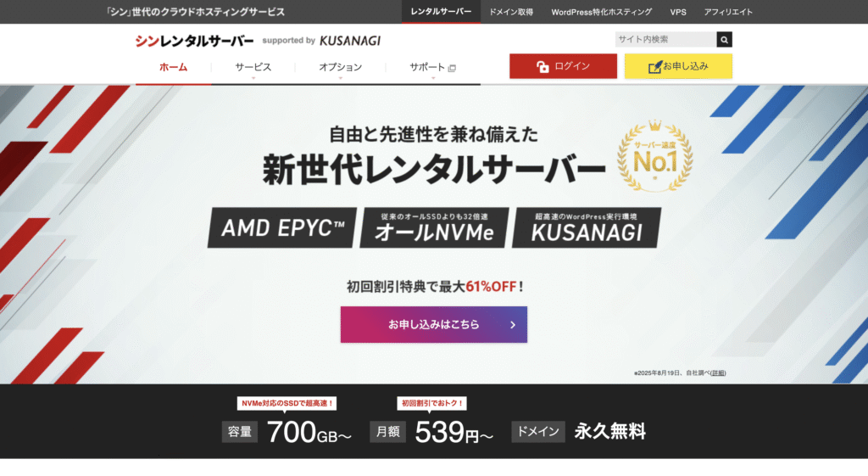This screenshot has width=868, height=476.
Task: Click the サイト内検索 search field
Action: pos(665,39)
